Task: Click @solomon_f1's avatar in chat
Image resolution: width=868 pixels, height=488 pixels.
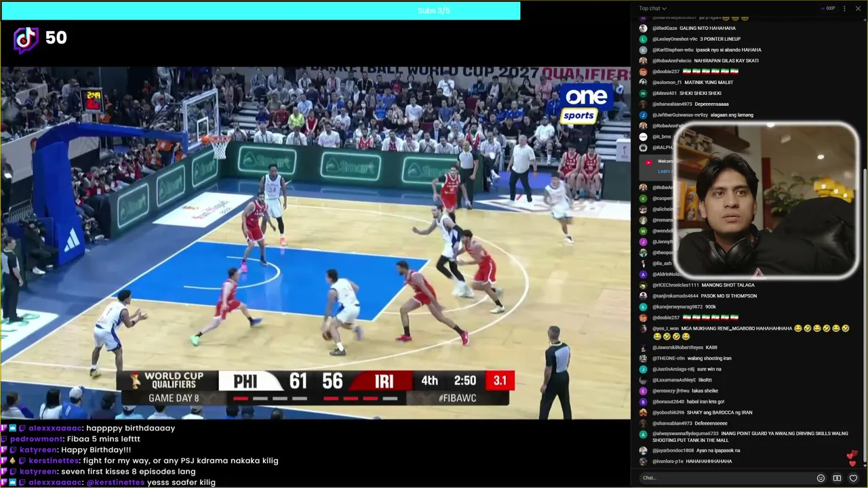Action: pyautogui.click(x=643, y=83)
